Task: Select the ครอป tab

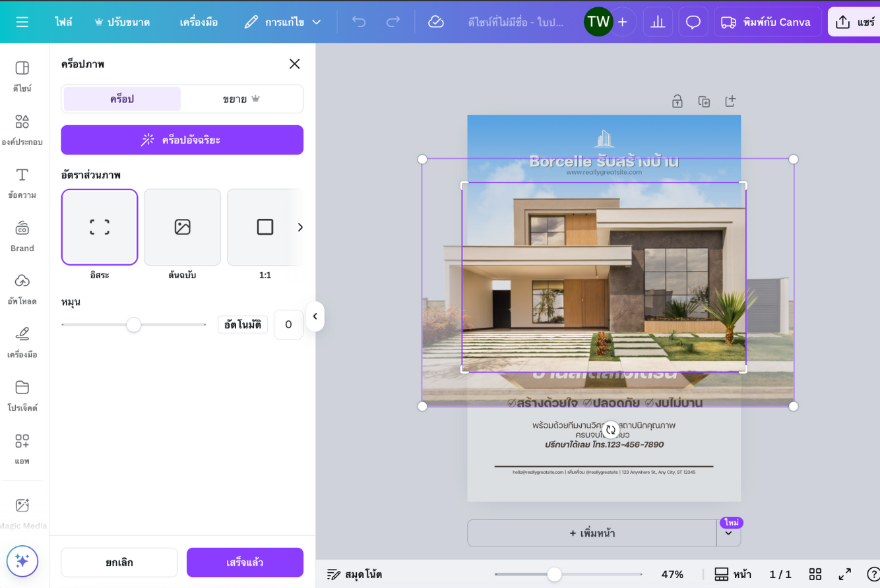Action: point(122,99)
